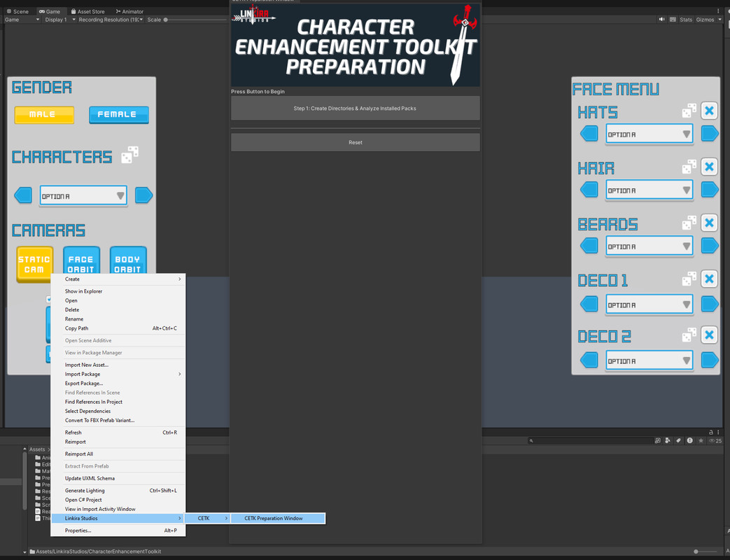The image size is (730, 560).
Task: Click the Hats randomize dice icon
Action: (689, 111)
